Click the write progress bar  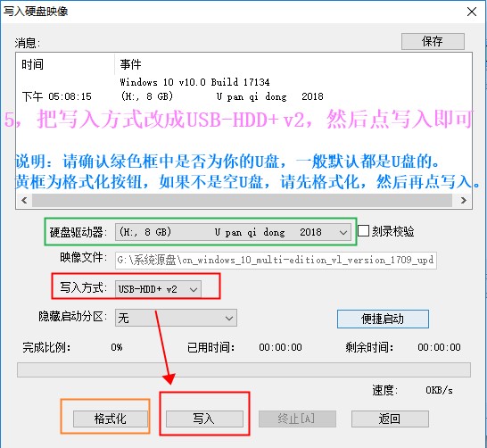click(243, 369)
